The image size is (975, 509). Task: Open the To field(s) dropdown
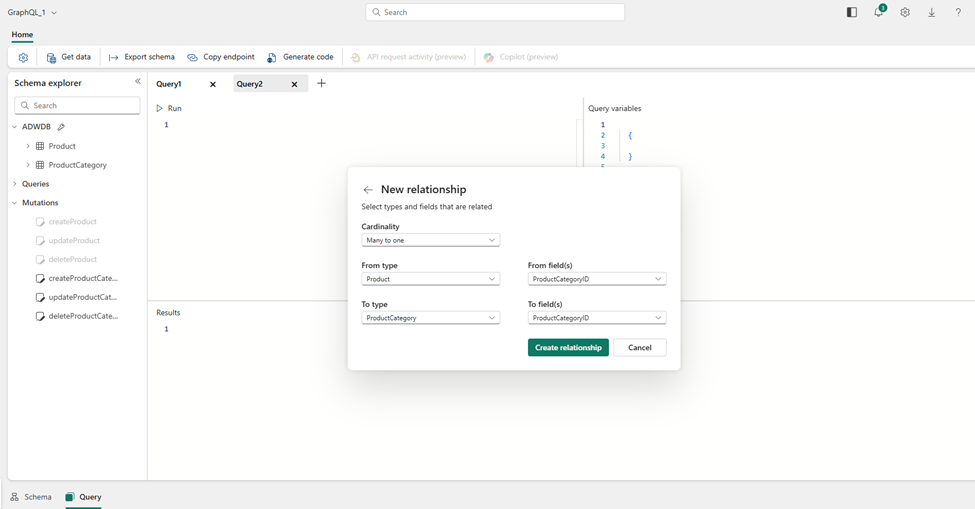[x=596, y=318]
